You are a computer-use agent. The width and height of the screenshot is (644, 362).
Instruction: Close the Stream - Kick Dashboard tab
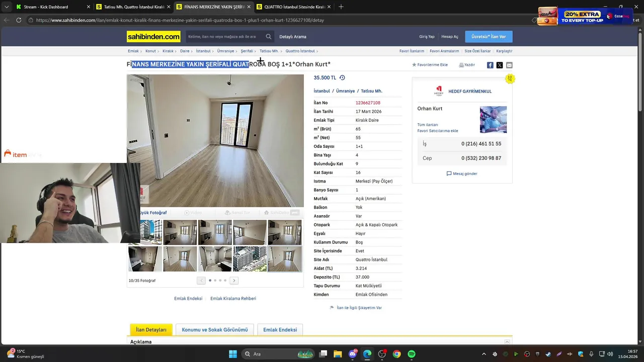[x=89, y=7]
